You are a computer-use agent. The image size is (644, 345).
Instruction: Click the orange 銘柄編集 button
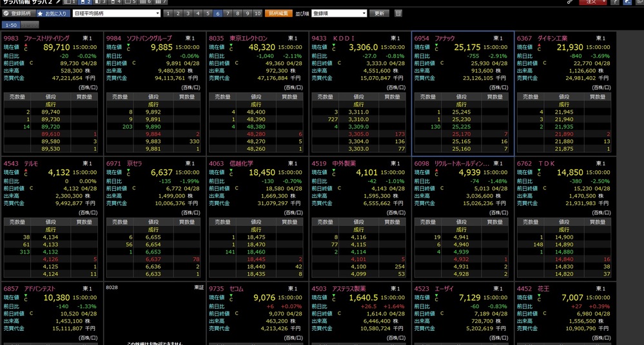pyautogui.click(x=280, y=13)
